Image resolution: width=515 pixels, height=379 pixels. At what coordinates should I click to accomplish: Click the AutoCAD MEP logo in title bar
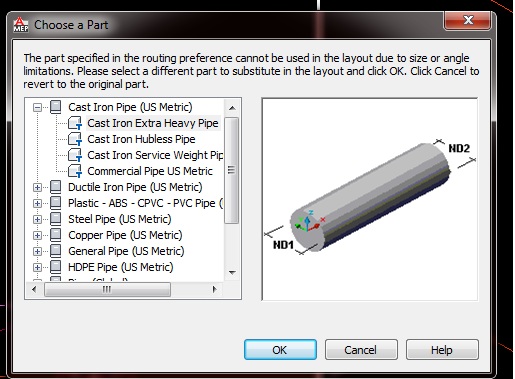(21, 25)
